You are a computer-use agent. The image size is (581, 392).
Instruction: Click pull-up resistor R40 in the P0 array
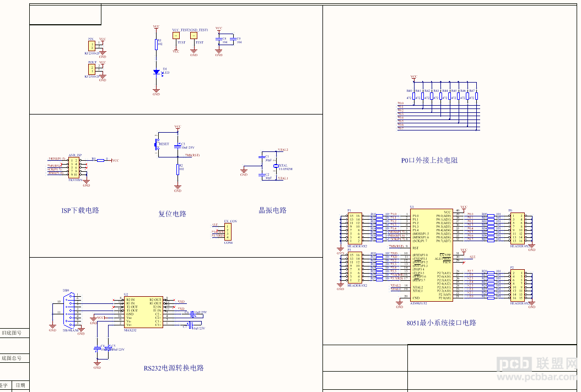pos(414,96)
